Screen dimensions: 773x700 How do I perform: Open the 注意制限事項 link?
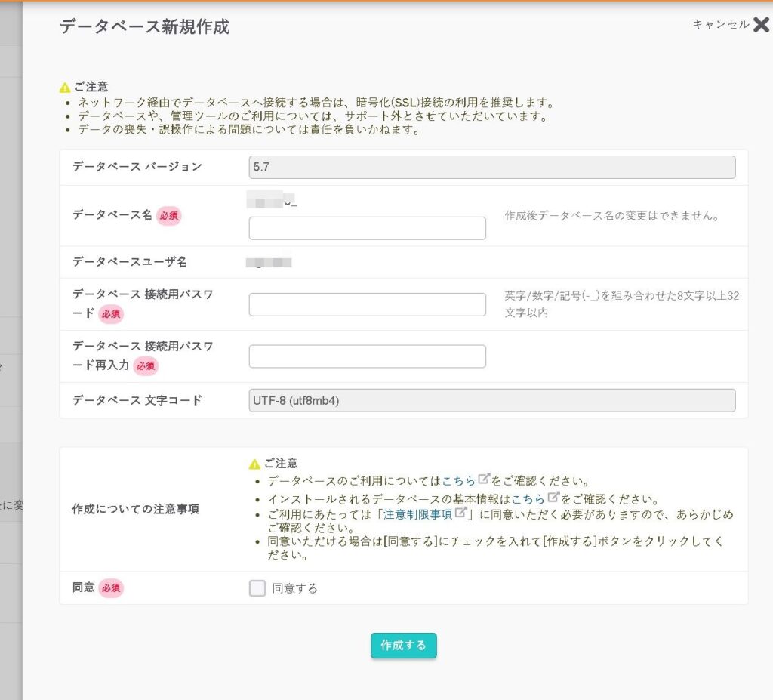click(x=417, y=514)
